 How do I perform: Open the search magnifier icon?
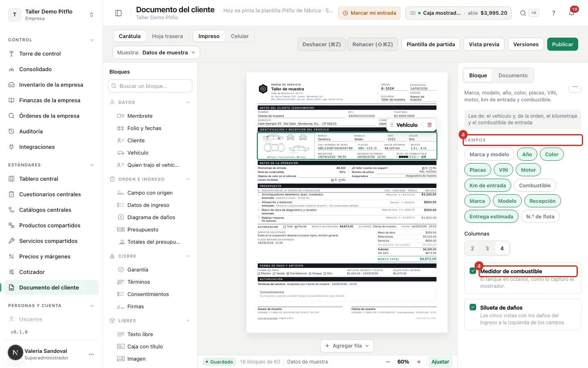tap(523, 13)
